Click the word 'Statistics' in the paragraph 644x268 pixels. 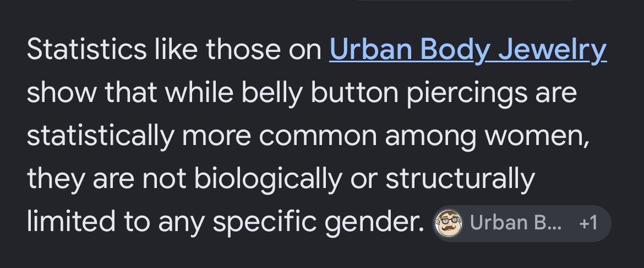pyautogui.click(x=86, y=50)
